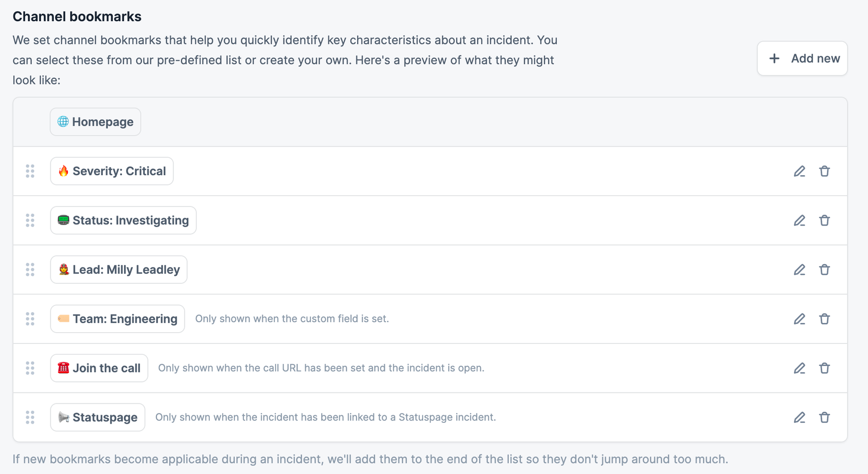This screenshot has width=868, height=474.
Task: Remove the Lead: Milly Leadley bookmark
Action: point(825,270)
